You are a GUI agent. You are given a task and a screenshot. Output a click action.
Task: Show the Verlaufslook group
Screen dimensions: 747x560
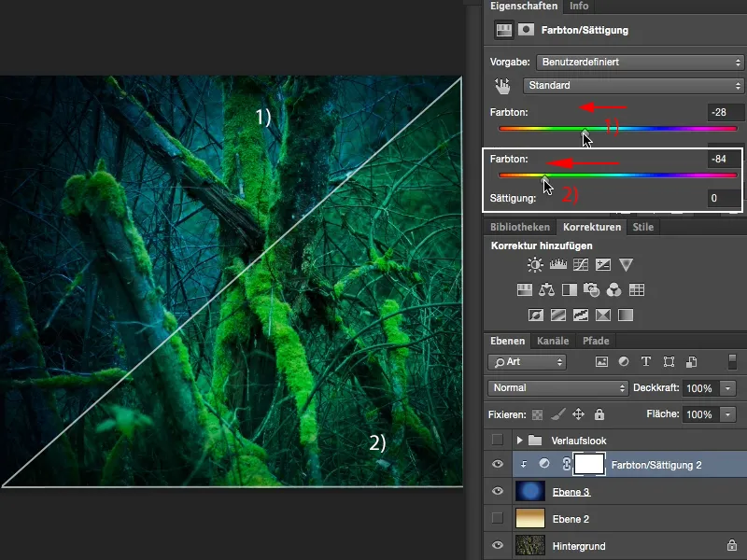pos(497,441)
